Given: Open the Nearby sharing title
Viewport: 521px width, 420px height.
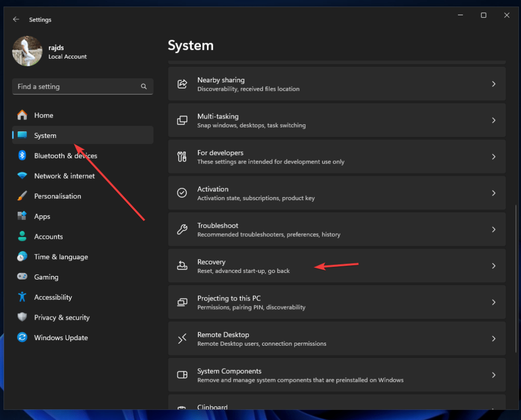Looking at the screenshot, I should 221,80.
